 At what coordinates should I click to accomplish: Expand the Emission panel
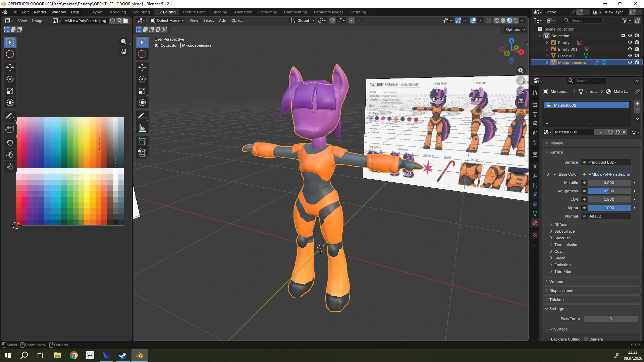click(x=562, y=265)
